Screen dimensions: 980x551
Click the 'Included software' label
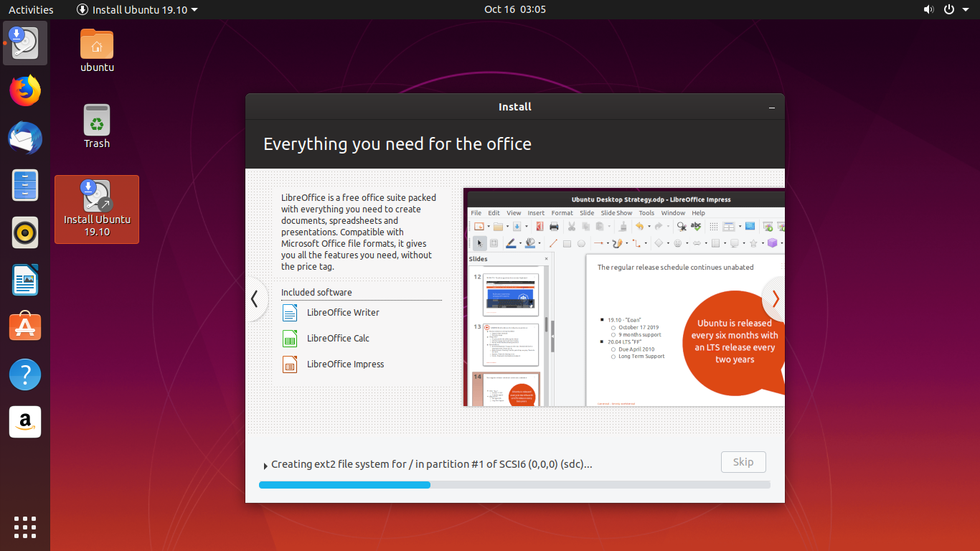[316, 293]
